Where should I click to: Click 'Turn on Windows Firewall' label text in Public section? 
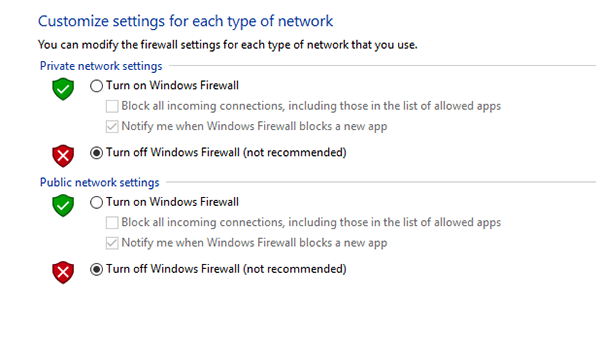pos(173,202)
